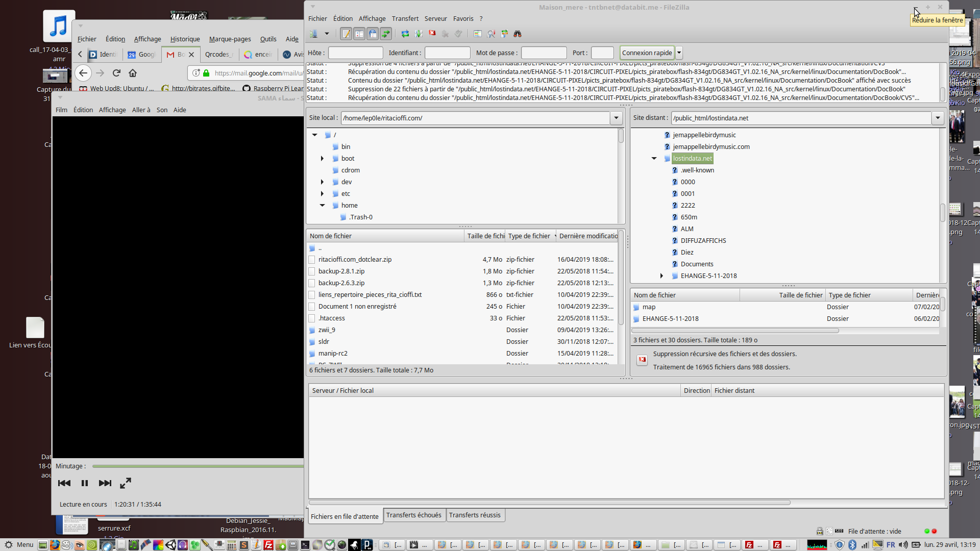
Task: Expand the EHANGE-5-11-2018 remote tree folder
Action: tap(661, 276)
